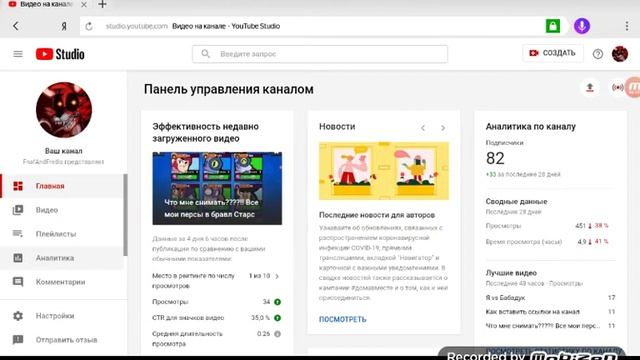This screenshot has height=360, width=640.
Task: Select Комментарии in the sidebar
Action: point(62,282)
